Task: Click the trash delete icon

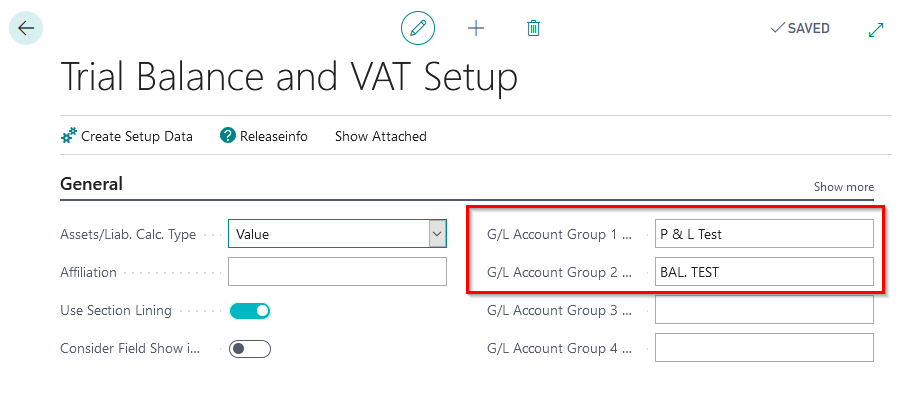Action: pyautogui.click(x=534, y=28)
